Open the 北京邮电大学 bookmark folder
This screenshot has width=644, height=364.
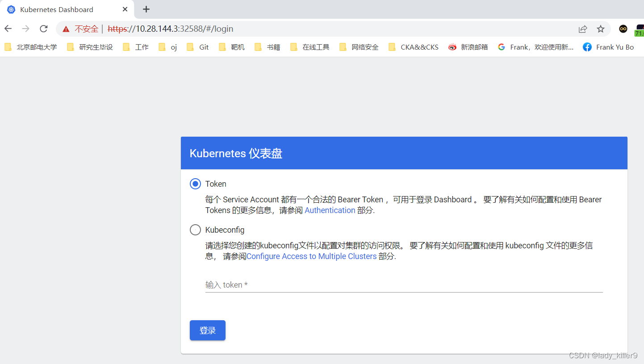(x=31, y=47)
